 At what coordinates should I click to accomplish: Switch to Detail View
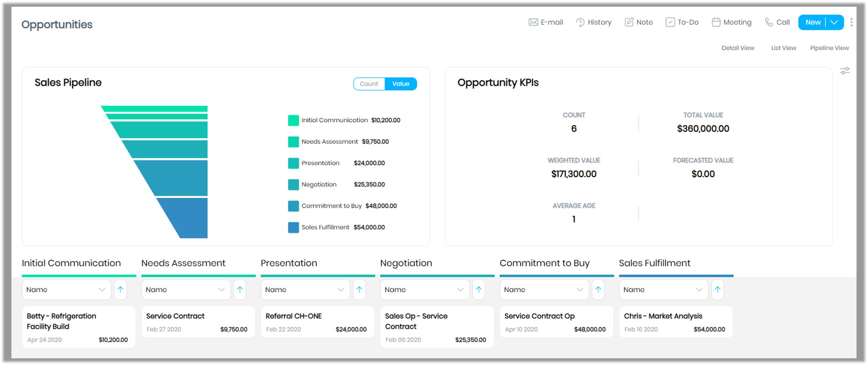tap(738, 48)
